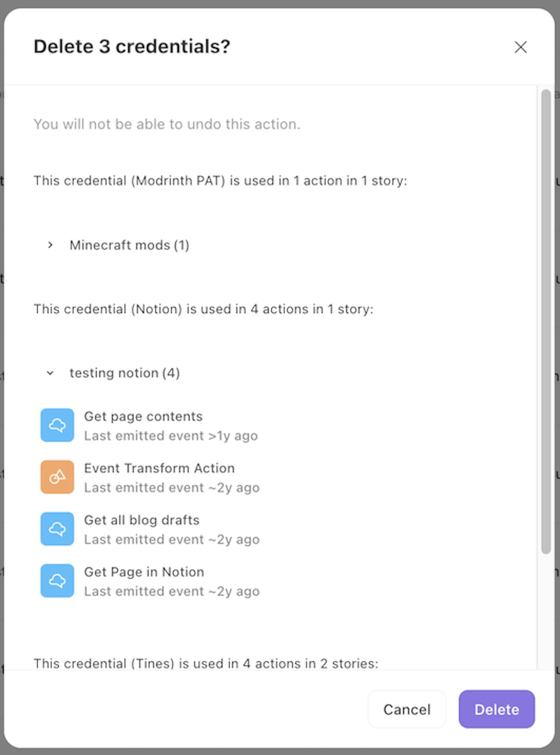Open the Get all blog drafts name
The width and height of the screenshot is (560, 755).
click(x=142, y=520)
